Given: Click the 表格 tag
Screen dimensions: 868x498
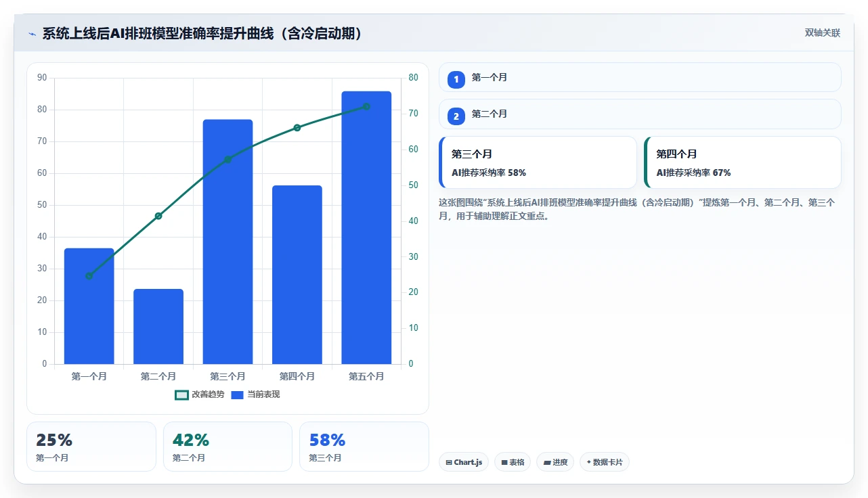Looking at the screenshot, I should 513,462.
